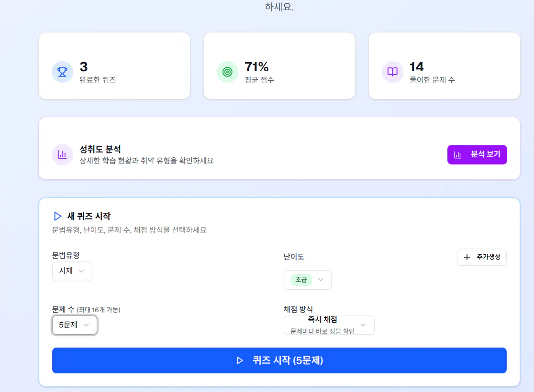Click the 성취도 분석 heading text
This screenshot has width=534, height=392.
(100, 150)
